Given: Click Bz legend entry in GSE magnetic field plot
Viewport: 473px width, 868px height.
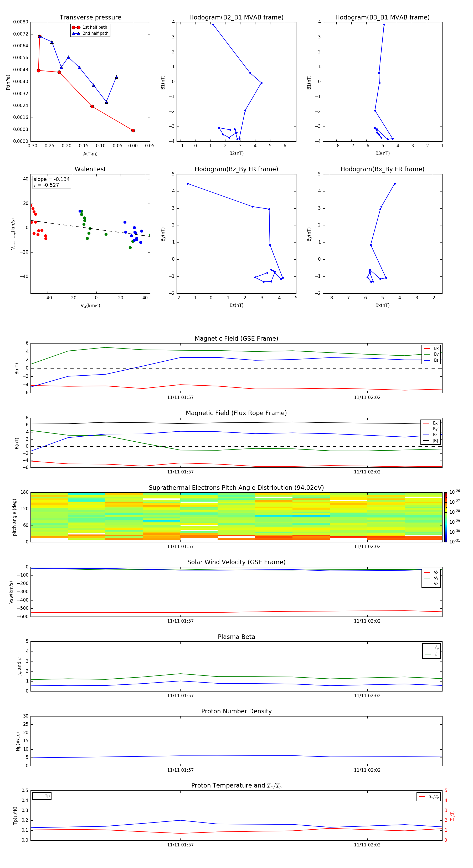Looking at the screenshot, I should tap(431, 360).
